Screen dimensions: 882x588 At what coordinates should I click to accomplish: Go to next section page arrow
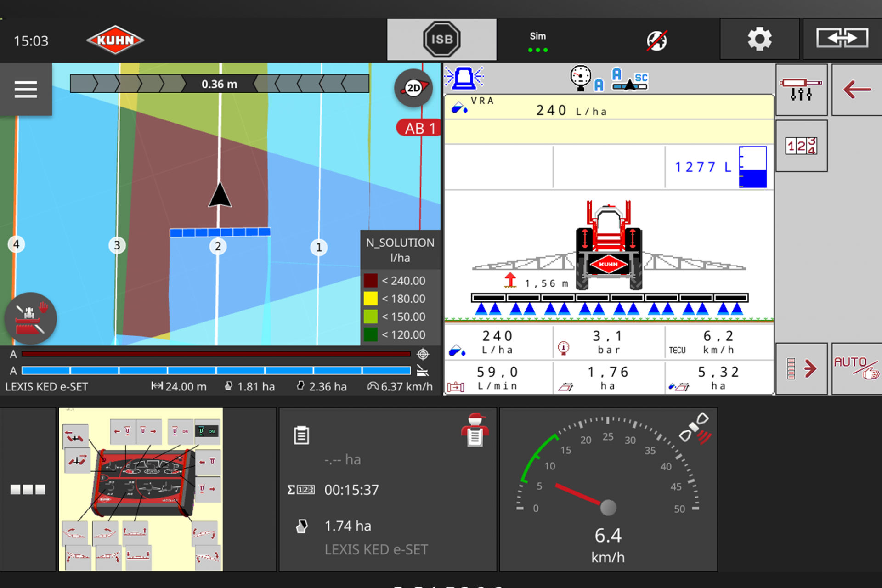click(801, 368)
